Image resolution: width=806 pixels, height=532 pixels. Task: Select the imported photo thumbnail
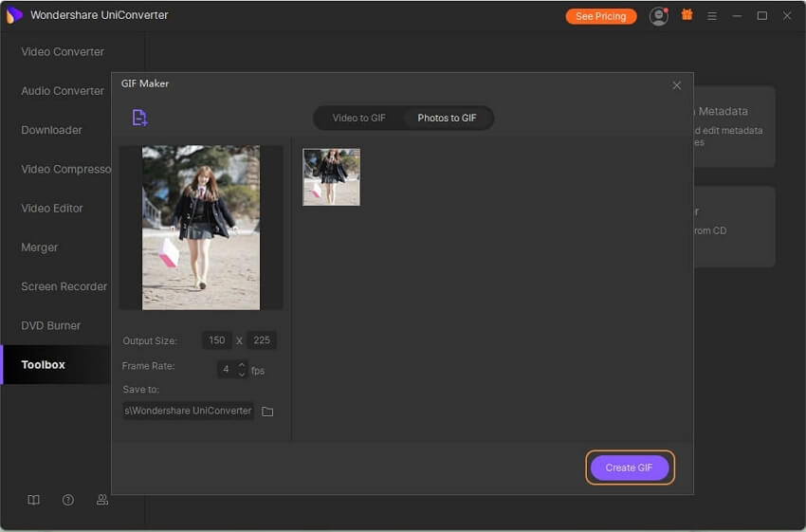[331, 177]
